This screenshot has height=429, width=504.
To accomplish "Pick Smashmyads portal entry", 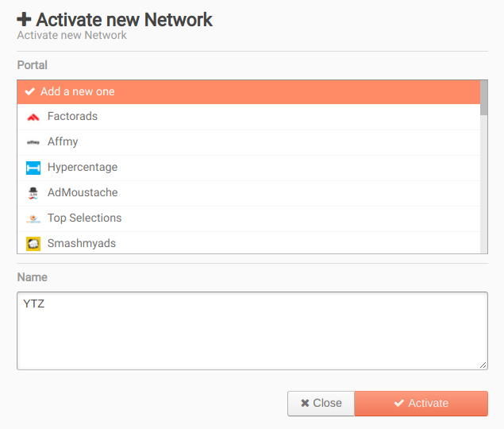I will coord(82,244).
